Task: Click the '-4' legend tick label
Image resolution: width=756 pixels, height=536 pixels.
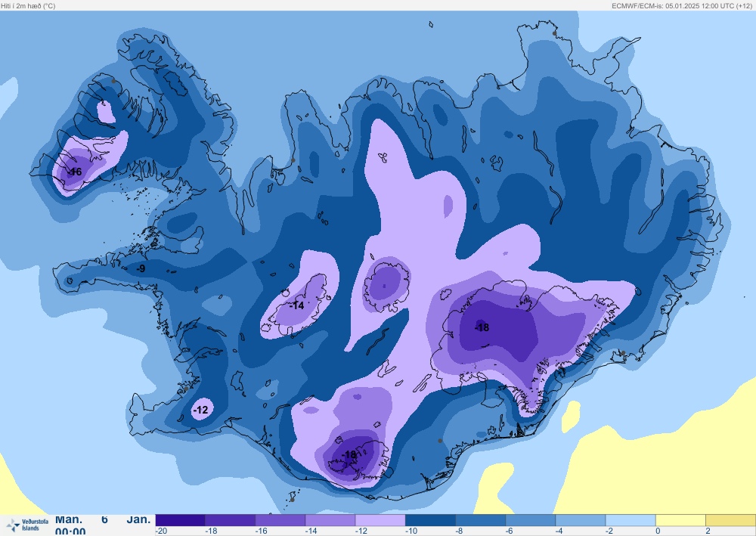Action: [559, 531]
